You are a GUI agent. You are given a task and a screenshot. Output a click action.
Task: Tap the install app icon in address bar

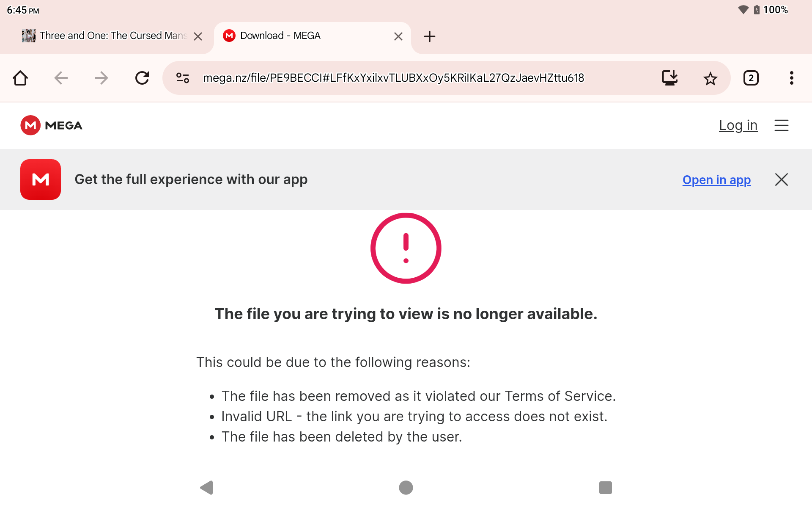669,78
